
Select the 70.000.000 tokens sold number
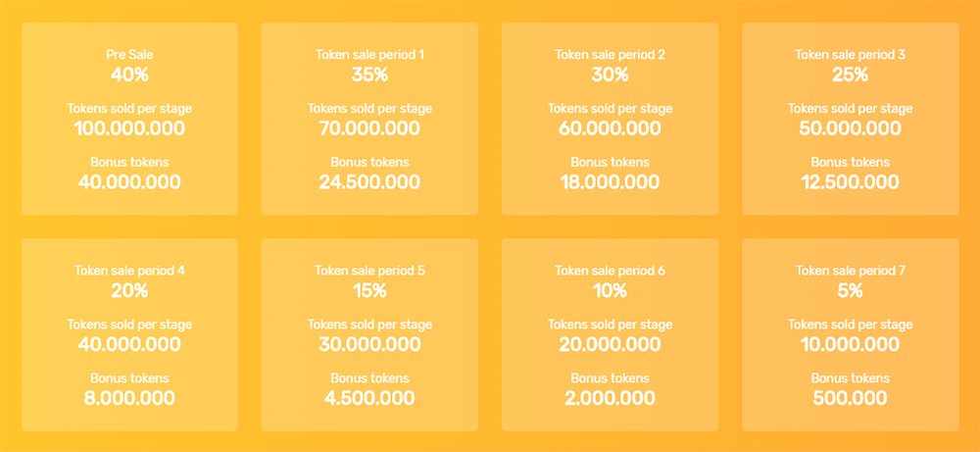pyautogui.click(x=370, y=128)
